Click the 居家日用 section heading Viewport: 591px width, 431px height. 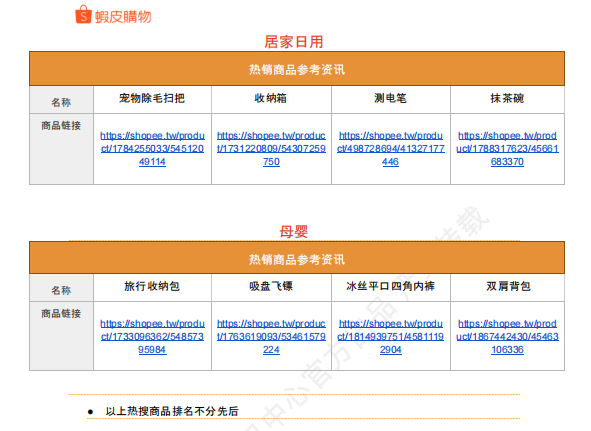tap(294, 41)
